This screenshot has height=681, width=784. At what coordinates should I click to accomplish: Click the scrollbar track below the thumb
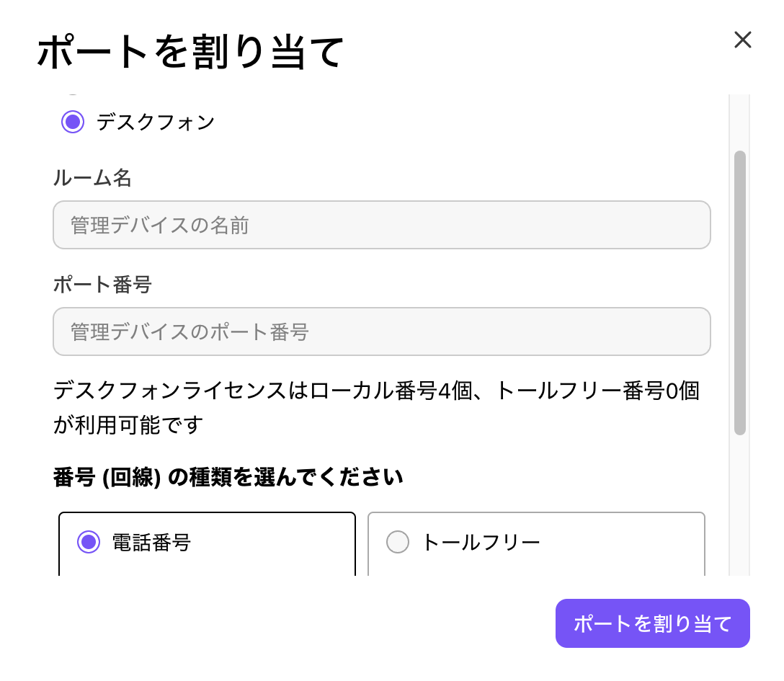pos(739,504)
